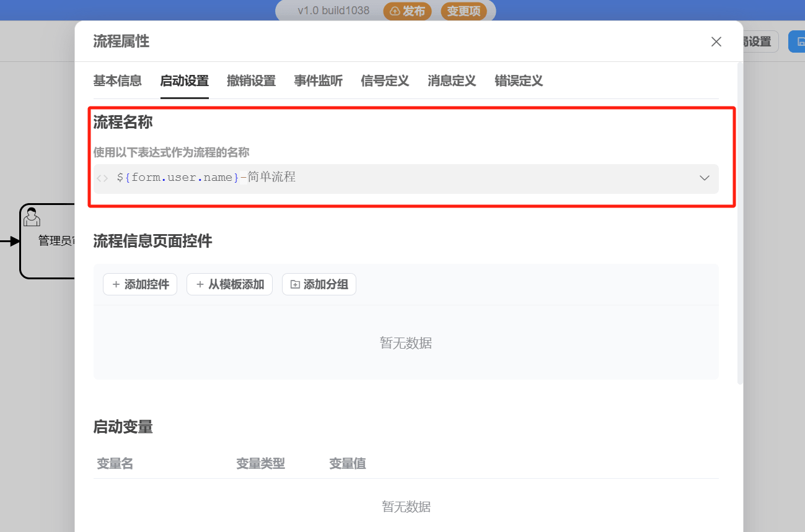Click the cloud upload 发布 icon
The width and height of the screenshot is (805, 532).
[x=395, y=11]
